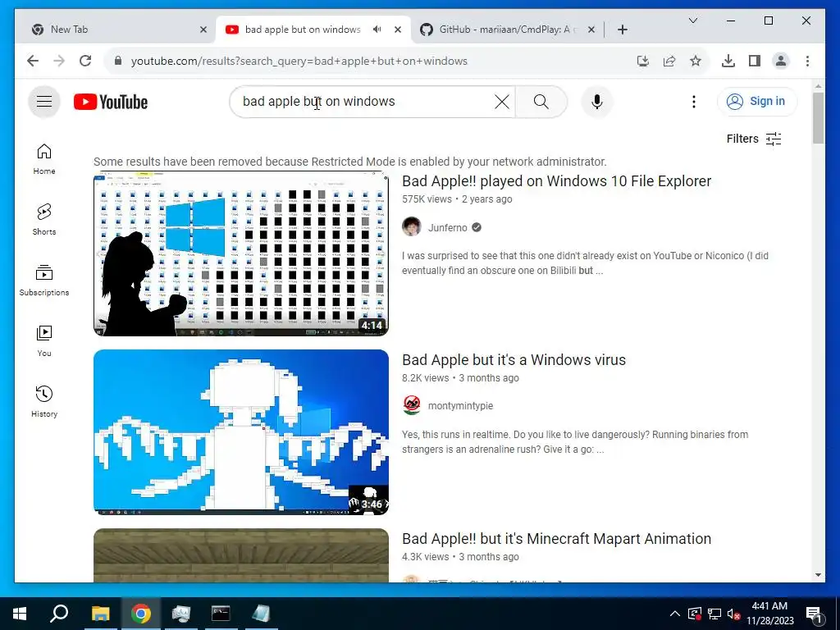The image size is (840, 630).
Task: Start voice search with microphone icon
Action: coord(597,101)
